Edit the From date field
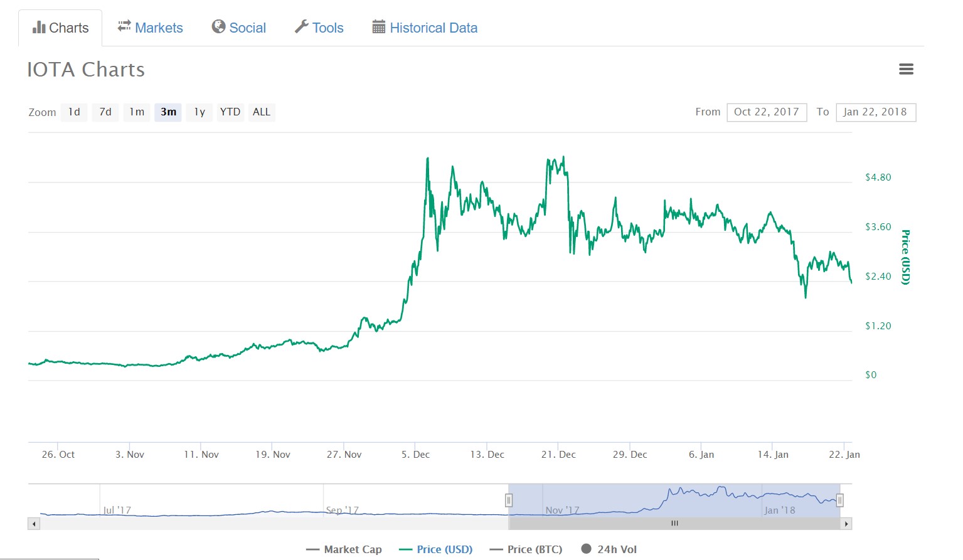This screenshot has height=560, width=963. click(767, 112)
